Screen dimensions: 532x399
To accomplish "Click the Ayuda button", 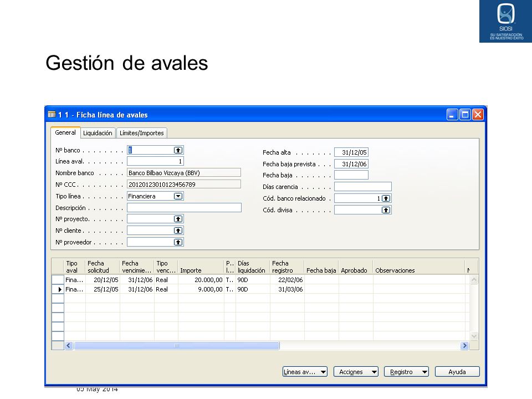I will (x=457, y=372).
